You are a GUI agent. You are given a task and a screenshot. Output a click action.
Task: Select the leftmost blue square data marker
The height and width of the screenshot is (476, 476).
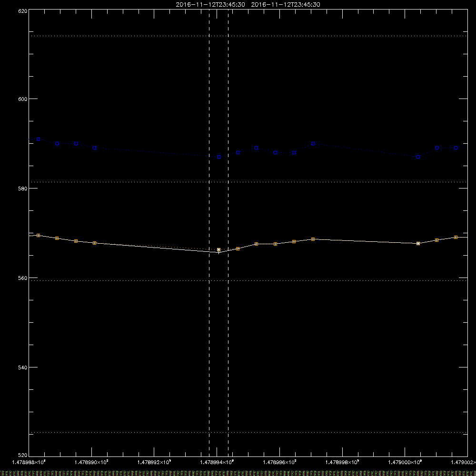pos(38,139)
